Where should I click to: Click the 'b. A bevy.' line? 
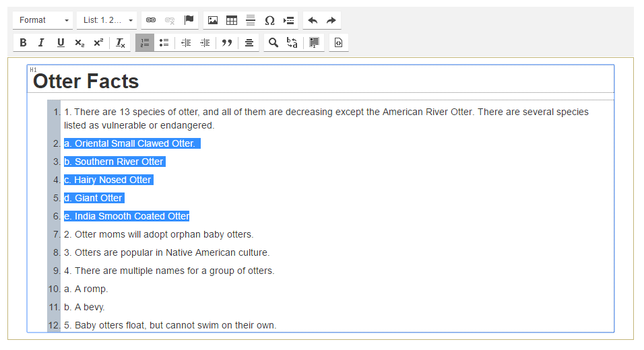pos(84,307)
